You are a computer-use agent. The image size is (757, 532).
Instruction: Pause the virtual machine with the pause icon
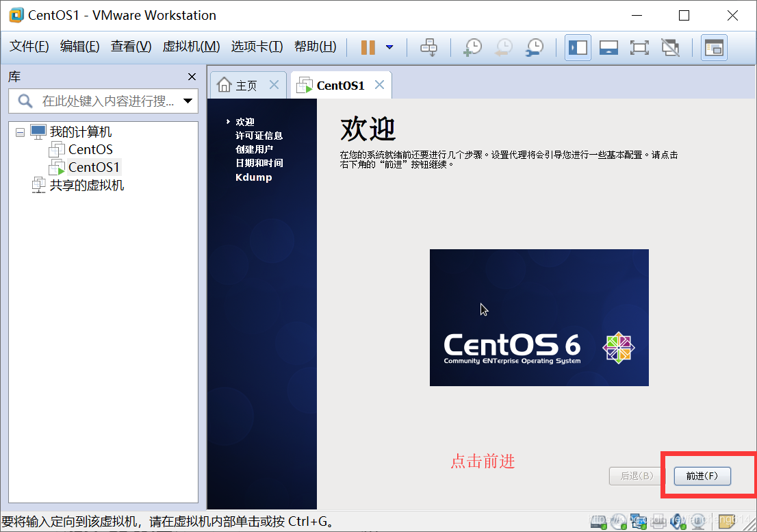[x=368, y=47]
